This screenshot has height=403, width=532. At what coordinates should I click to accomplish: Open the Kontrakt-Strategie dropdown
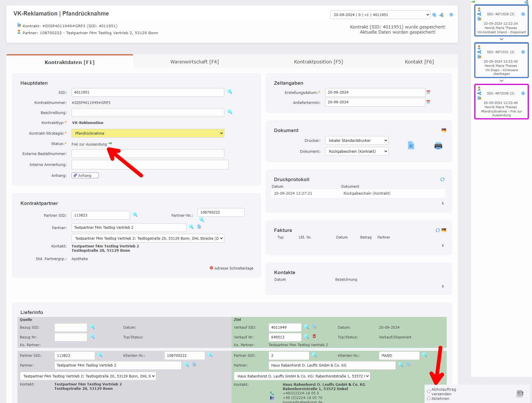[148, 133]
